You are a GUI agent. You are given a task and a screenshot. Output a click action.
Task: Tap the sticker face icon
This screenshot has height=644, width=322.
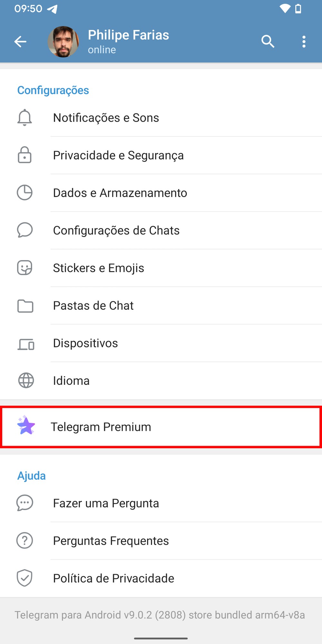click(x=24, y=268)
